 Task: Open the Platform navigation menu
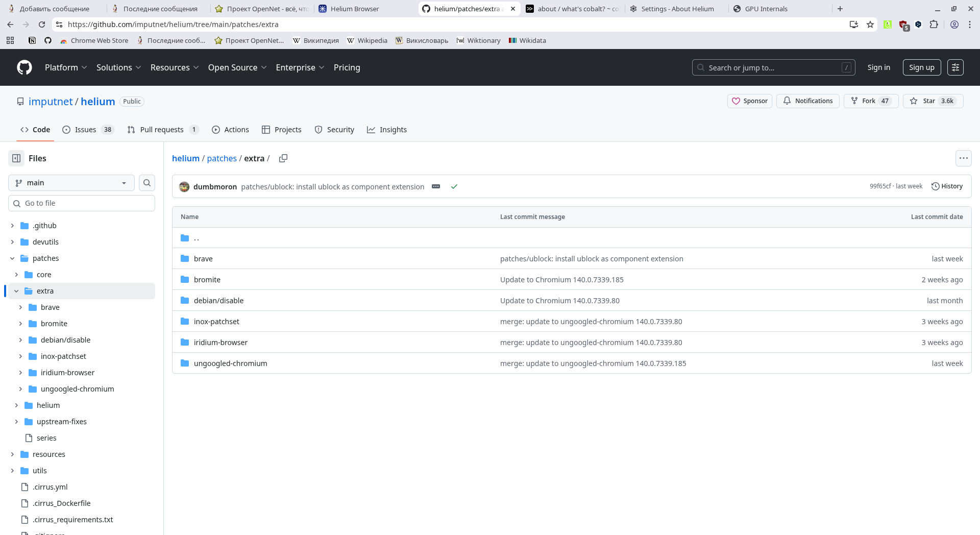[66, 67]
